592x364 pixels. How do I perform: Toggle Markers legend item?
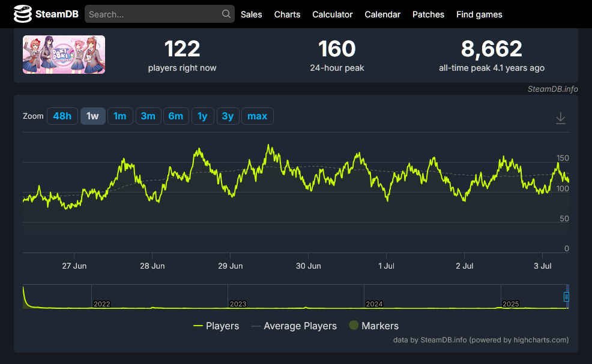pos(374,326)
